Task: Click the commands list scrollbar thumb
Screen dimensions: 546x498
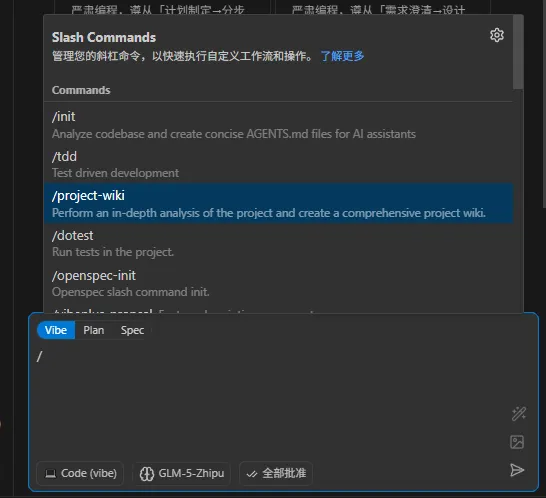Action: 518,52
